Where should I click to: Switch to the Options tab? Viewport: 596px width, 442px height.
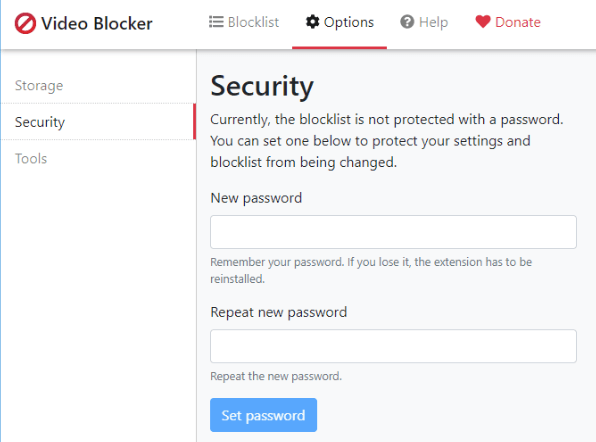pyautogui.click(x=339, y=22)
